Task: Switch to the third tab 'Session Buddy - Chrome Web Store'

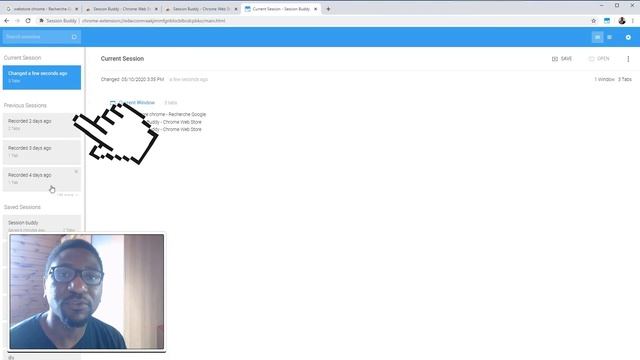Action: click(201, 9)
